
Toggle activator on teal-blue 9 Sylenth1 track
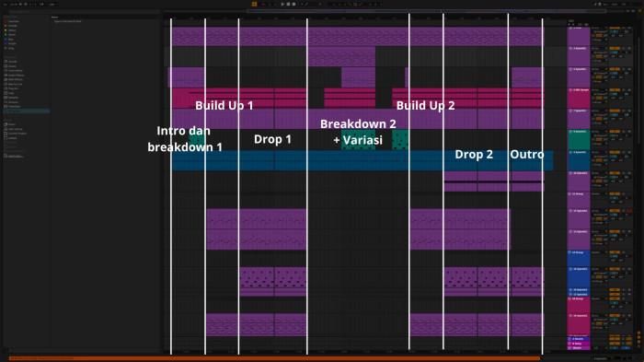click(615, 152)
